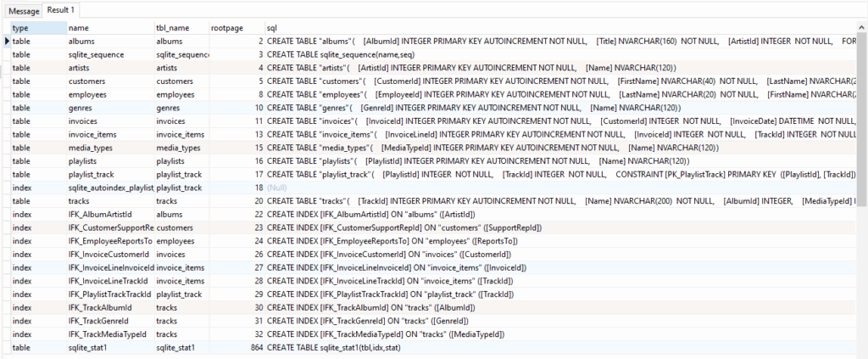Select the IFK_InvoiceCustomerId name cell
The width and height of the screenshot is (868, 359).
click(110, 254)
